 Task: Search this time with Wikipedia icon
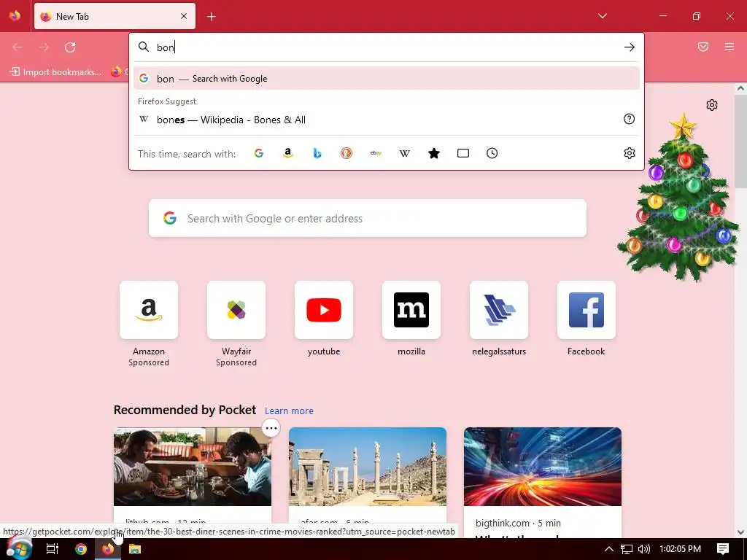[x=405, y=153]
